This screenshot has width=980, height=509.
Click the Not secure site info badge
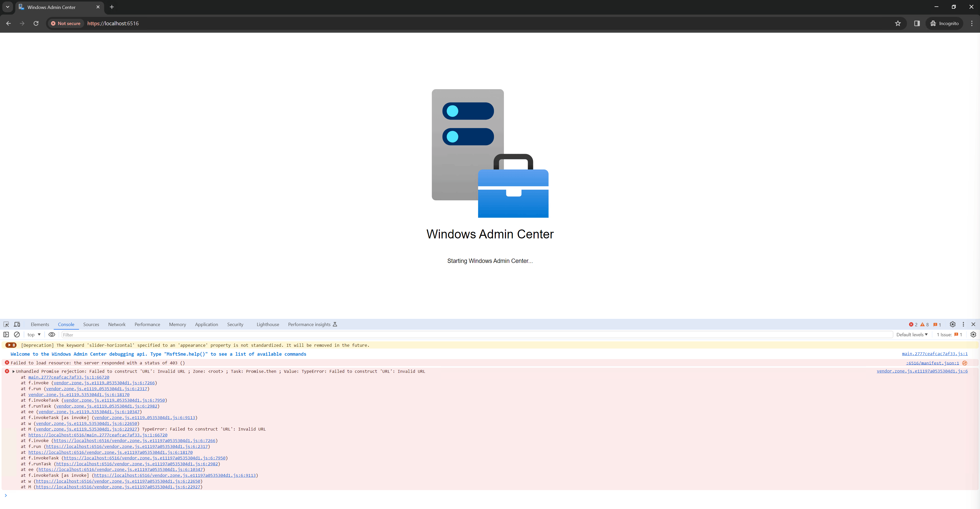click(x=66, y=23)
